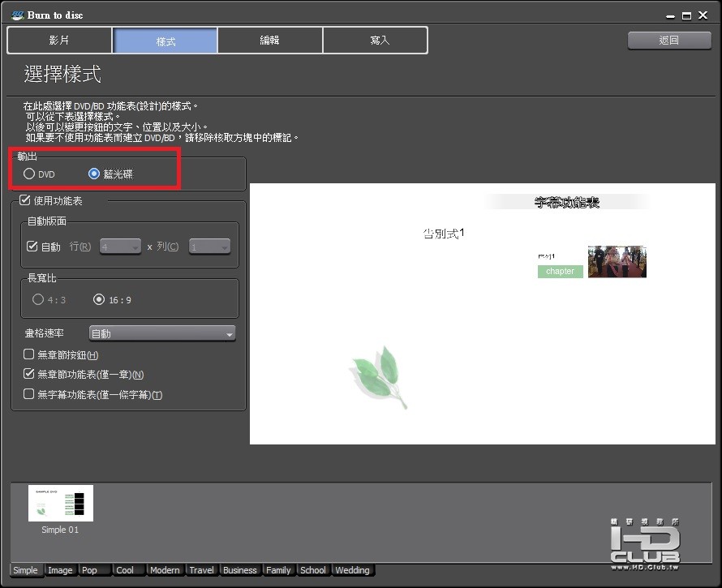
Task: Toggle 使用功能表 checkbox
Action: pyautogui.click(x=25, y=200)
